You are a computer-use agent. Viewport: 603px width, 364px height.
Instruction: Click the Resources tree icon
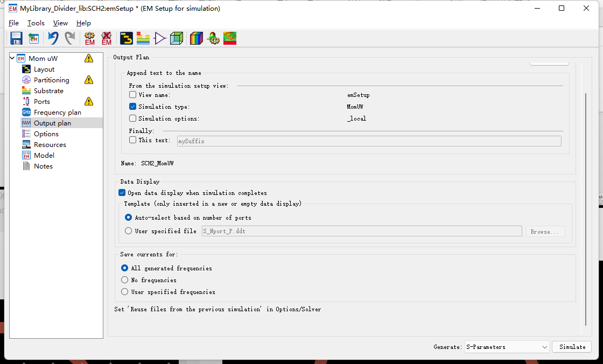click(26, 145)
